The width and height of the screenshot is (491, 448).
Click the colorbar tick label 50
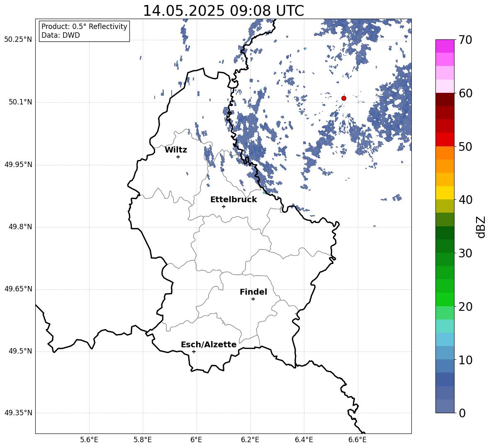click(465, 146)
